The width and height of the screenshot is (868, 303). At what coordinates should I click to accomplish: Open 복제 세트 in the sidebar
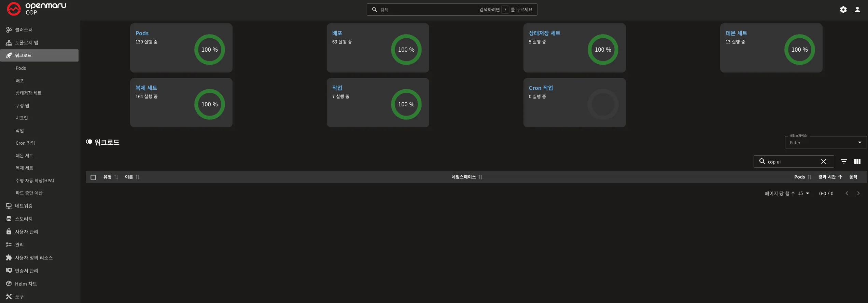(x=24, y=168)
